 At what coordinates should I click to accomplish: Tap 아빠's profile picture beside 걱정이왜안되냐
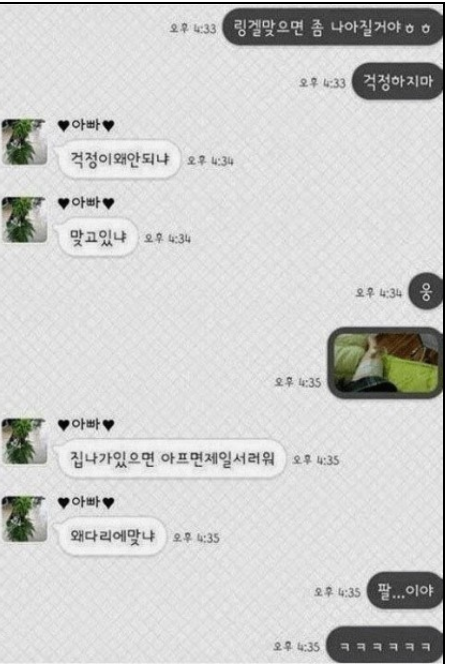click(x=25, y=142)
